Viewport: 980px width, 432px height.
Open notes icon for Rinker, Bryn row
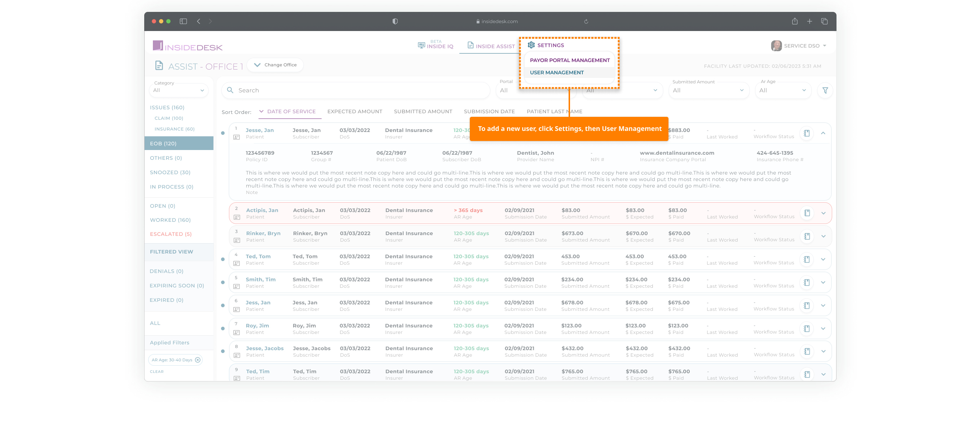[807, 236]
